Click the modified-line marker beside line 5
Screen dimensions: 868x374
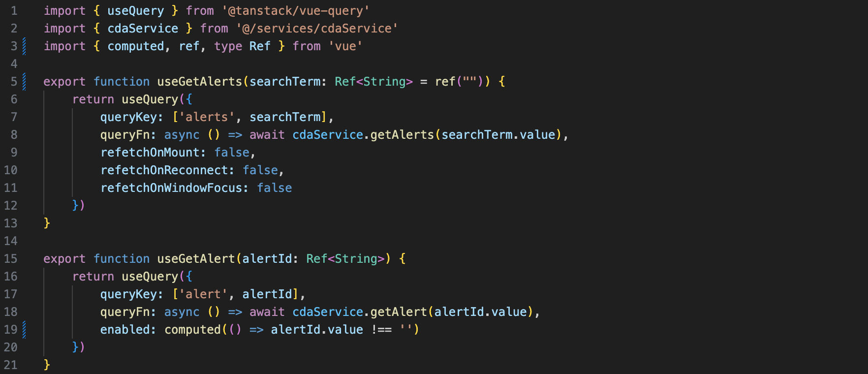24,82
